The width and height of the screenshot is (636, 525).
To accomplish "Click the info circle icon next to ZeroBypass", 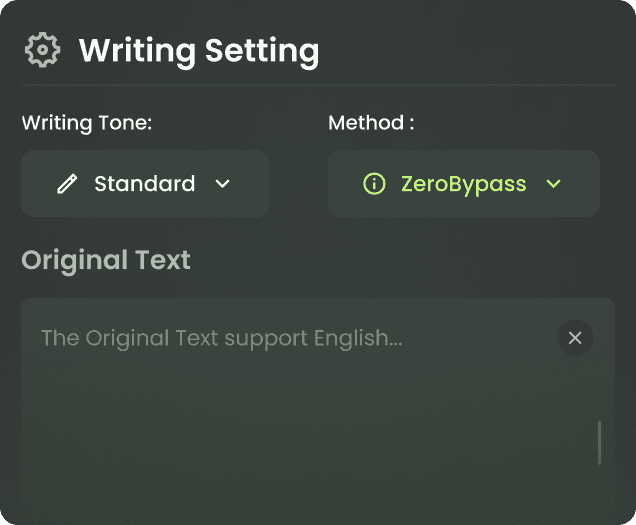I will coord(374,184).
